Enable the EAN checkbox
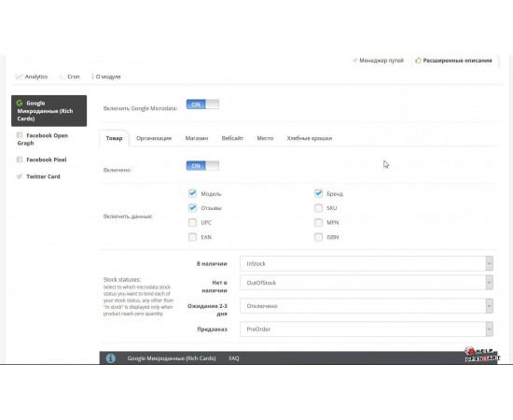This screenshot has height=420, width=513. 192,237
